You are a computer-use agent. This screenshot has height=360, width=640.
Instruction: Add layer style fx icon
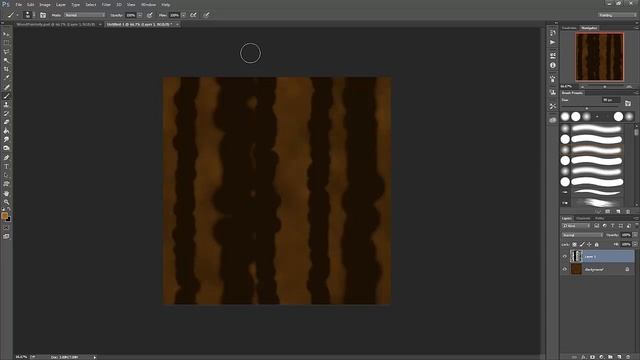pos(583,357)
